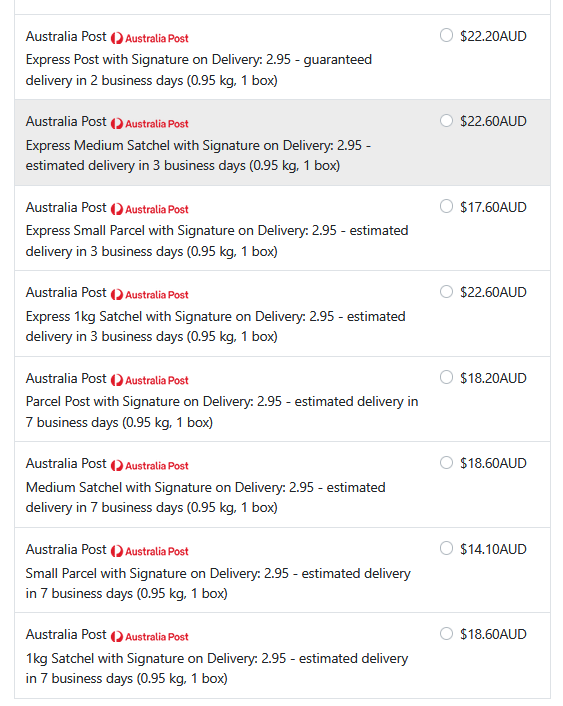Viewport: 563px width, 706px height.
Task: Choose the Express Medium Satchel shipping radio button
Action: 446,121
